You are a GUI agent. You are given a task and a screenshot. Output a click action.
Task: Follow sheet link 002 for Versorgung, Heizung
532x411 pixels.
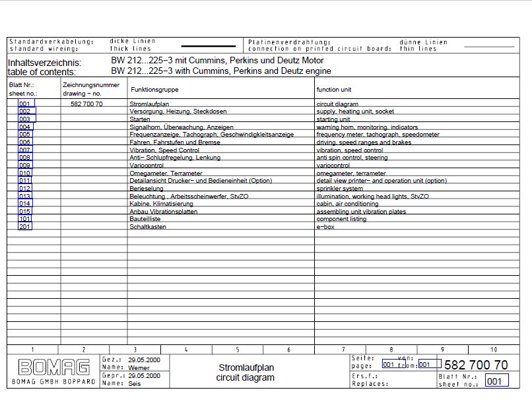tap(27, 111)
